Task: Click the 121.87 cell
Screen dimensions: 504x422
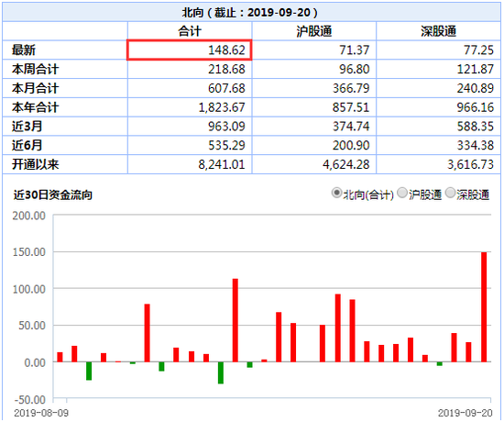Action: tap(438, 69)
